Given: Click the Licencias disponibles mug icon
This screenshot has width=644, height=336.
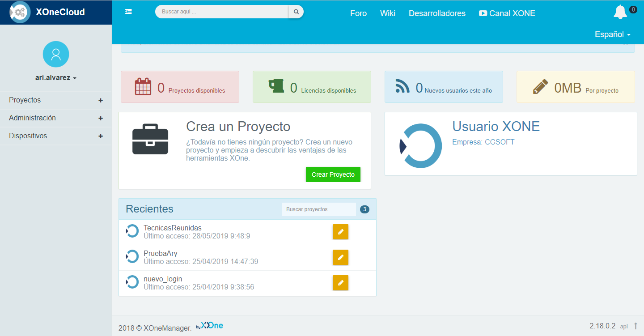Looking at the screenshot, I should pyautogui.click(x=276, y=86).
